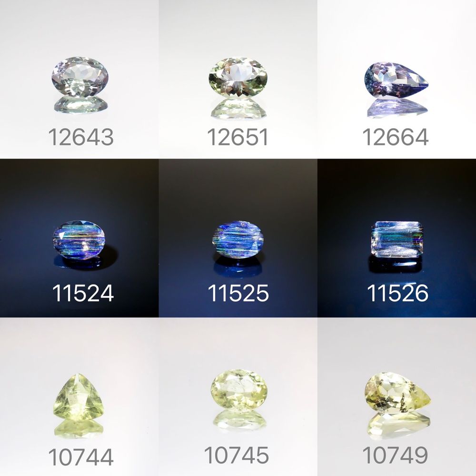
Task: Select the 10745 number label
Action: [237, 455]
